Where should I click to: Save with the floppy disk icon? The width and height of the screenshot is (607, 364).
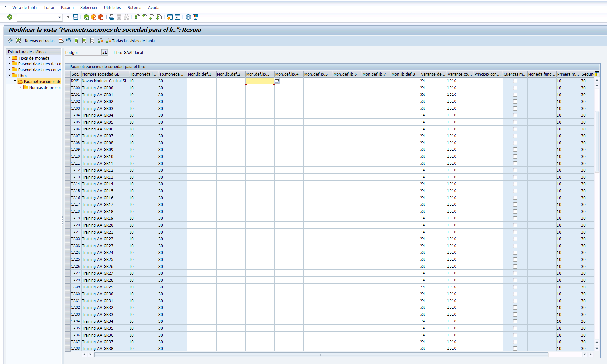click(x=75, y=17)
